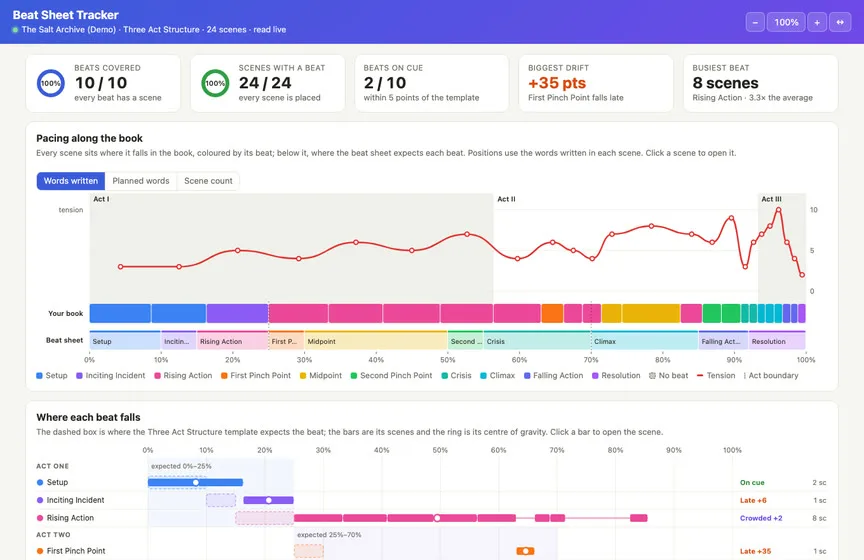Open the first blue scene in Your book
This screenshot has height=560, width=864.
120,313
